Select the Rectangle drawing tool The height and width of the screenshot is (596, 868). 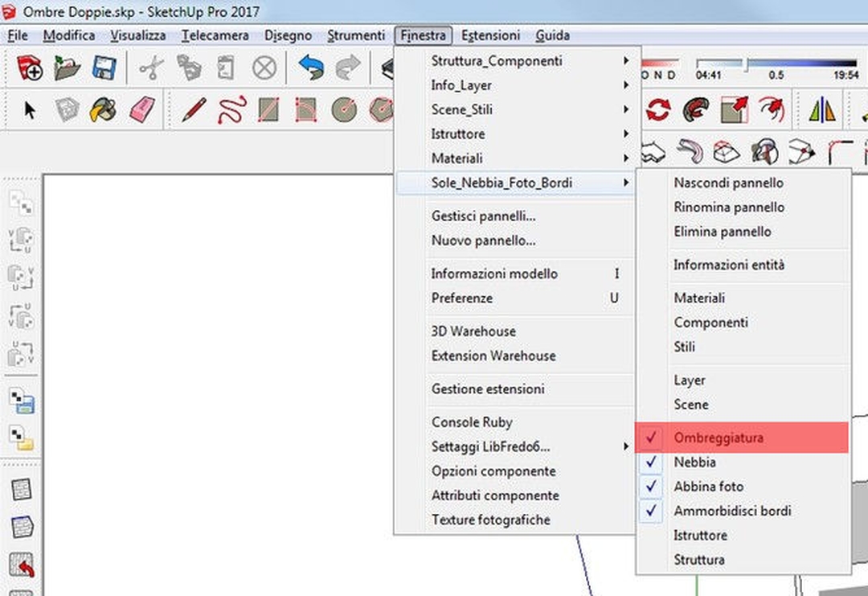269,109
